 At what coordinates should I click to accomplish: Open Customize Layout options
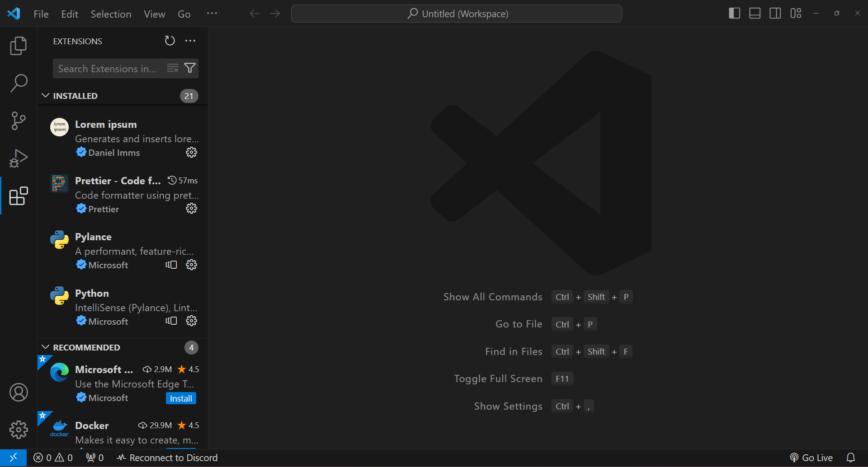coord(796,14)
